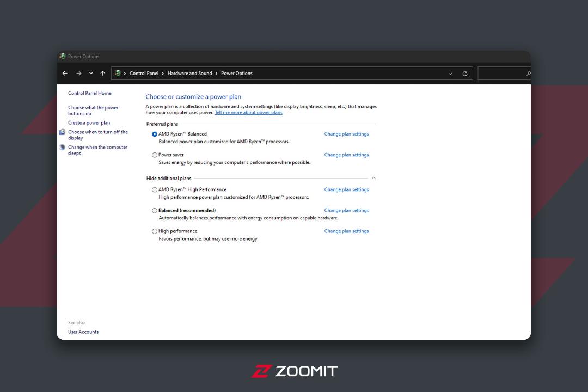Select Power saver plan
Screen dimensions: 588x392
click(155, 155)
